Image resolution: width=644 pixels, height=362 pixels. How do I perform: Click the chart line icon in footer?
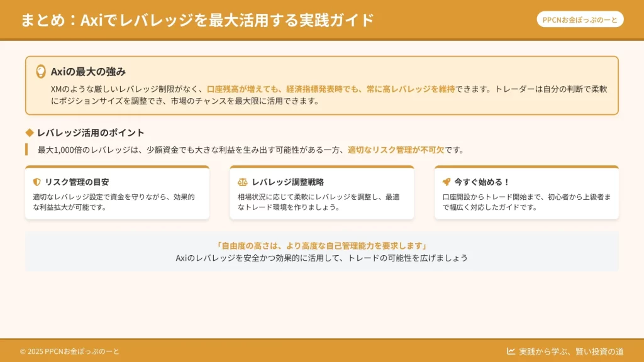[511, 351]
